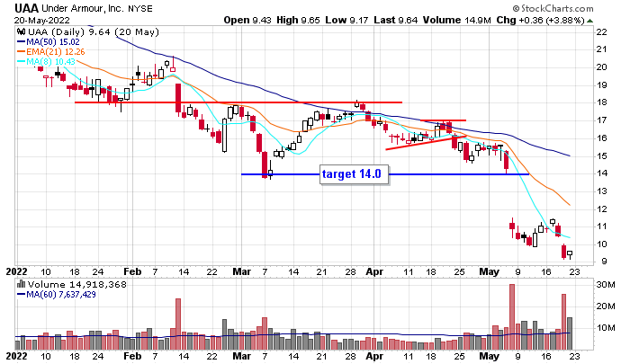630x364 pixels.
Task: Click the green up-triangle change indicator
Action: 589,21
